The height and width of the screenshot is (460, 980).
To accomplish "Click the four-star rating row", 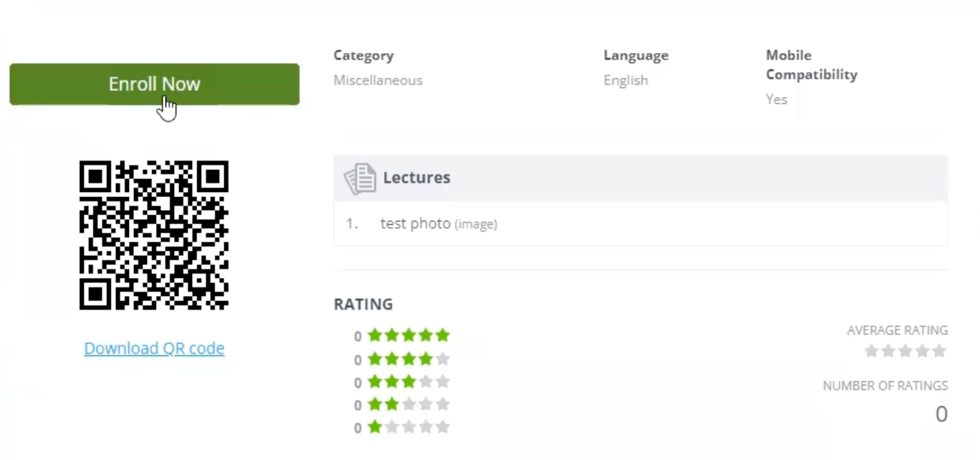I will tap(402, 359).
